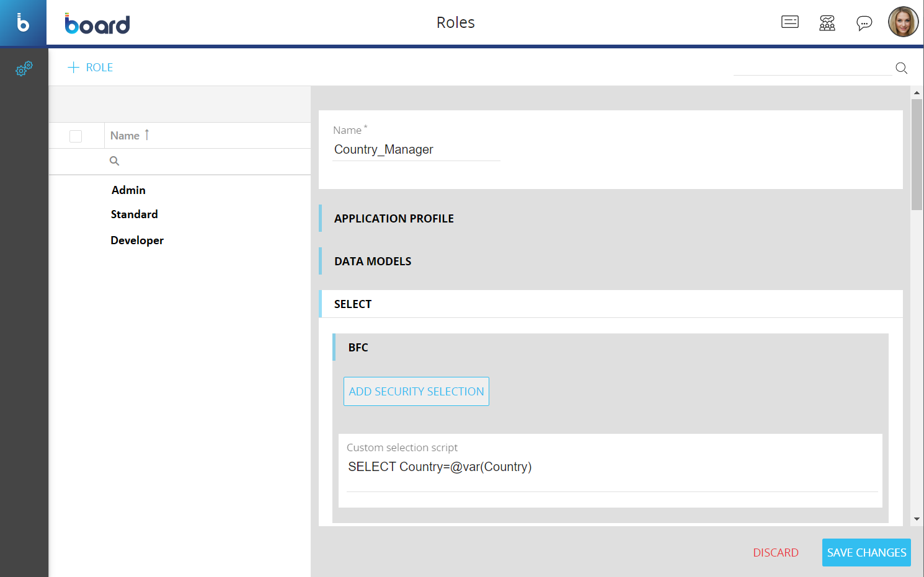Open system administration gears icon in sidebar

click(24, 69)
